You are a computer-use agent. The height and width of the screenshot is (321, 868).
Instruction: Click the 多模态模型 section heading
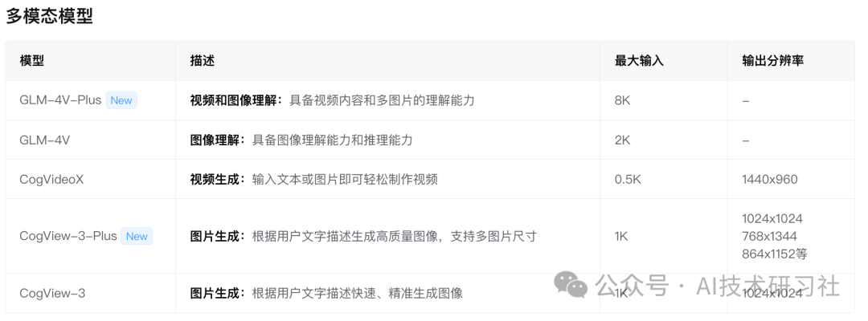49,16
